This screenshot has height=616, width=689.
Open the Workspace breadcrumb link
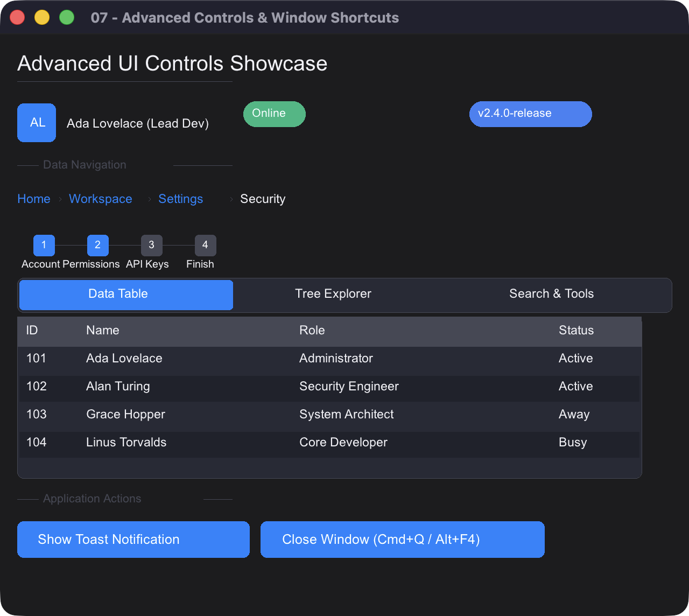[101, 199]
